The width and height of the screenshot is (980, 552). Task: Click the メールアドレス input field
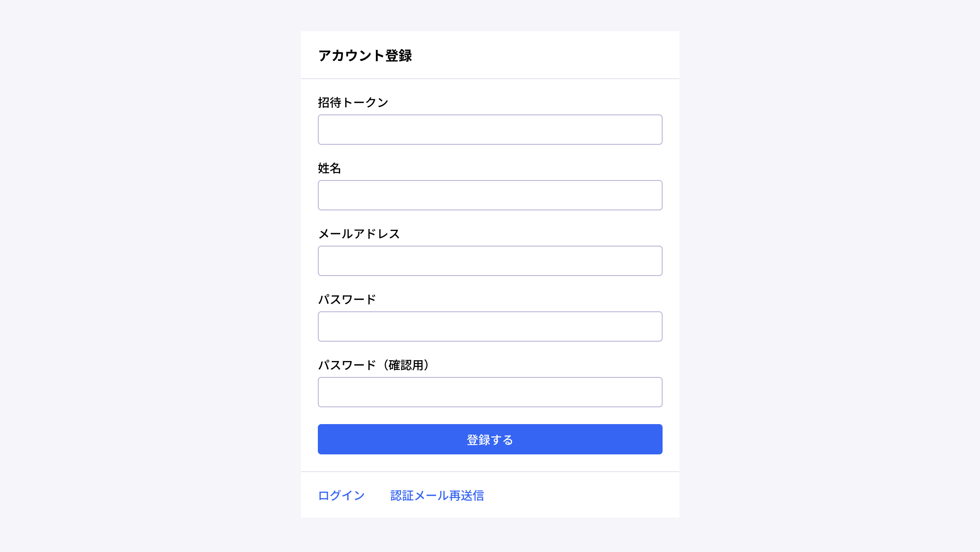click(x=490, y=260)
